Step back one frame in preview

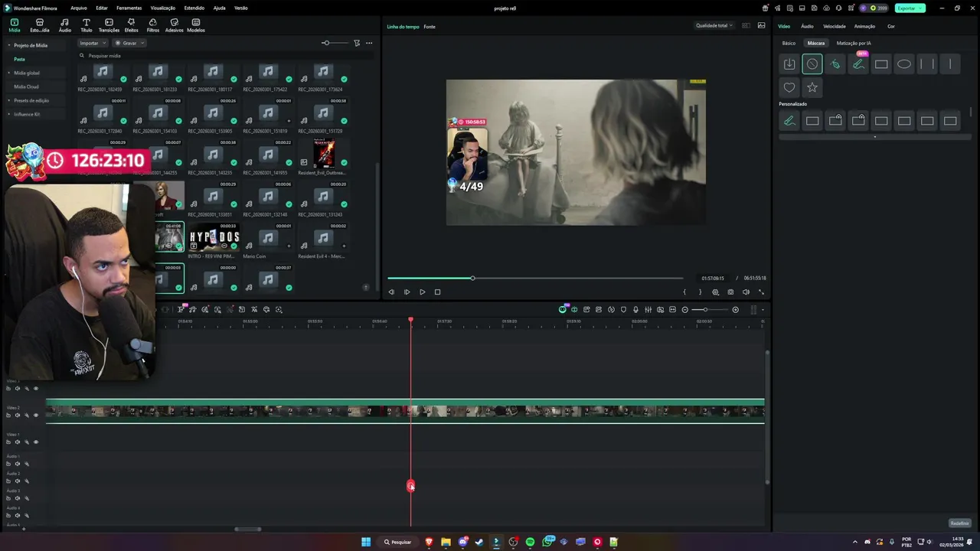click(x=391, y=292)
